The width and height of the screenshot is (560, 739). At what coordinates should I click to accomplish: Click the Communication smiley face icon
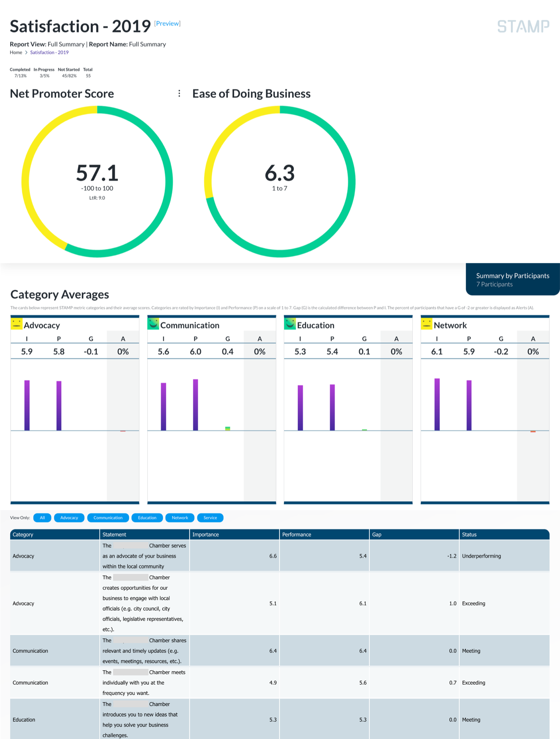153,324
